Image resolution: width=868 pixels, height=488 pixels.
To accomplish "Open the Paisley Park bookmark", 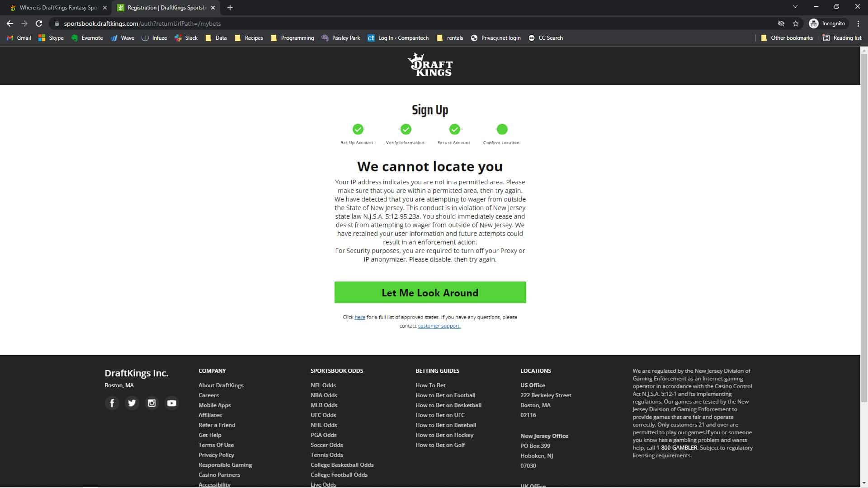I will click(341, 38).
